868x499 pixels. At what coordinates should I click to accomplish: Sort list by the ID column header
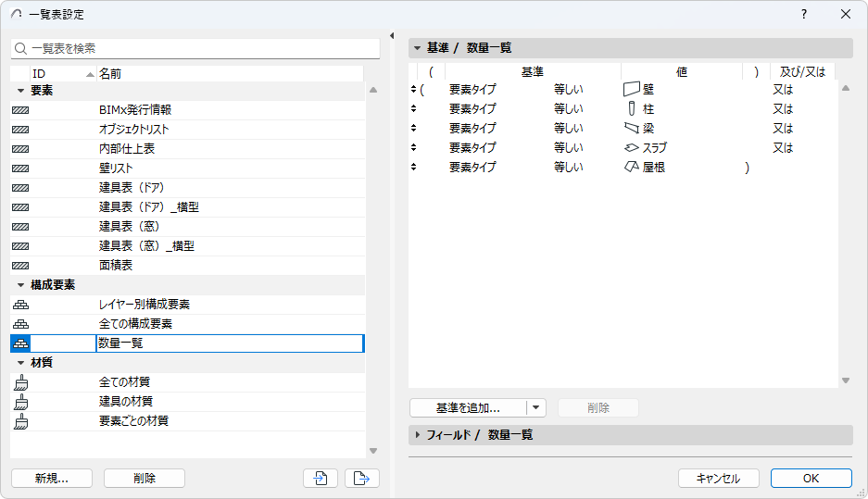coord(63,73)
